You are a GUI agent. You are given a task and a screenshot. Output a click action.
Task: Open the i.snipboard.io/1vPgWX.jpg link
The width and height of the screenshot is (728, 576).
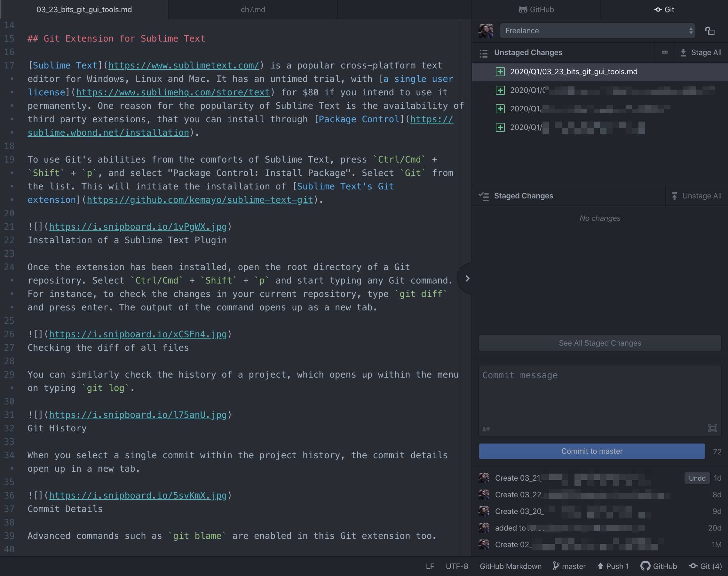(138, 227)
